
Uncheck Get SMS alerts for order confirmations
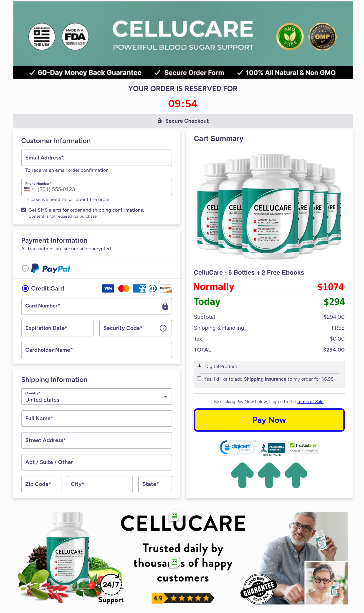coord(24,210)
